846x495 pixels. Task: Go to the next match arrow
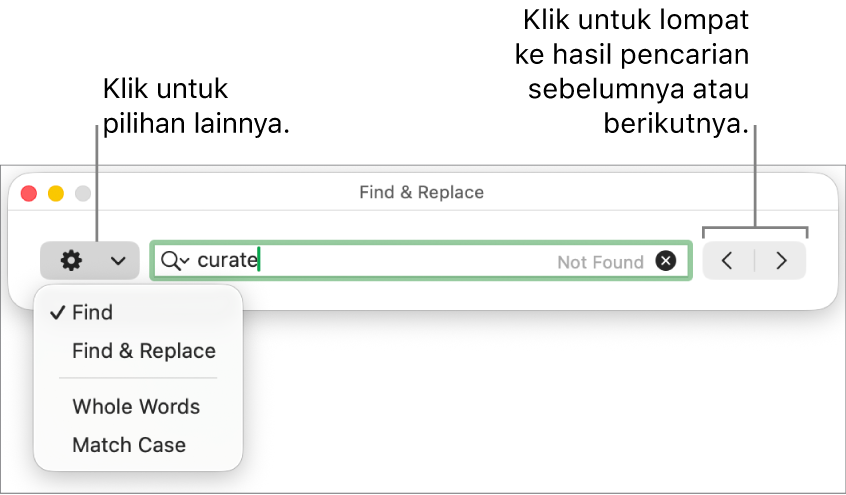(x=782, y=261)
